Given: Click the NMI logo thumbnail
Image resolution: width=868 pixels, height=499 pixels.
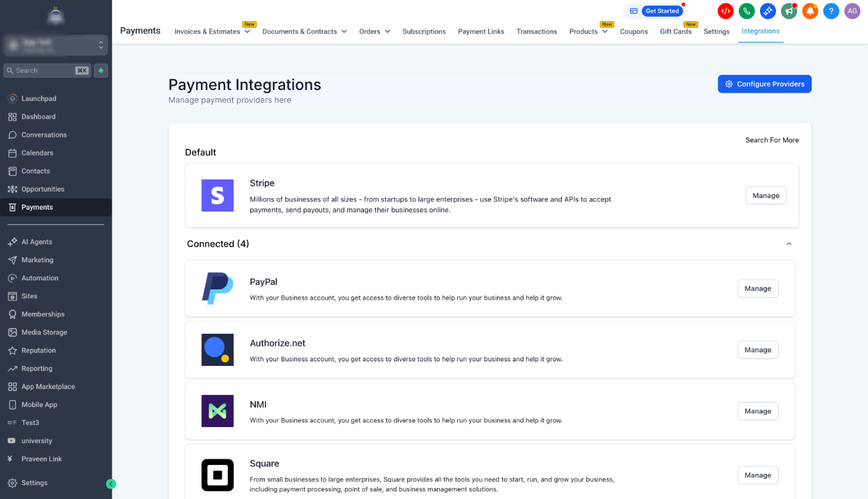Looking at the screenshot, I should pos(217,411).
